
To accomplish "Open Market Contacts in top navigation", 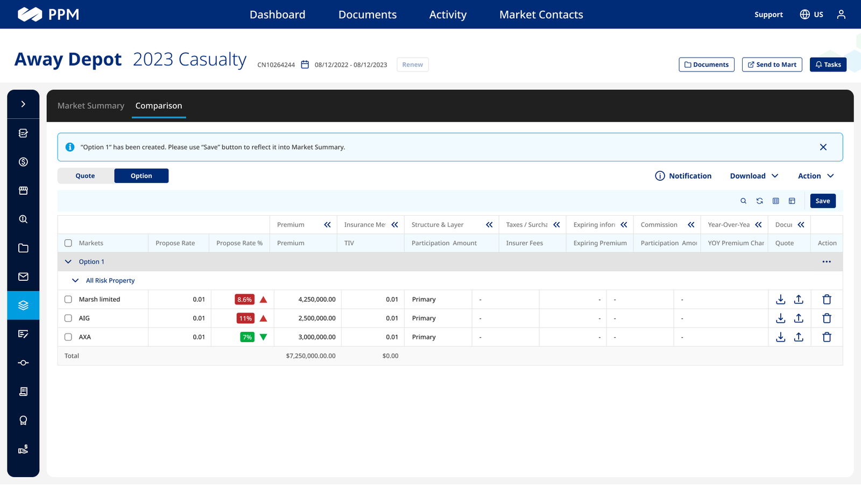I will pos(541,15).
